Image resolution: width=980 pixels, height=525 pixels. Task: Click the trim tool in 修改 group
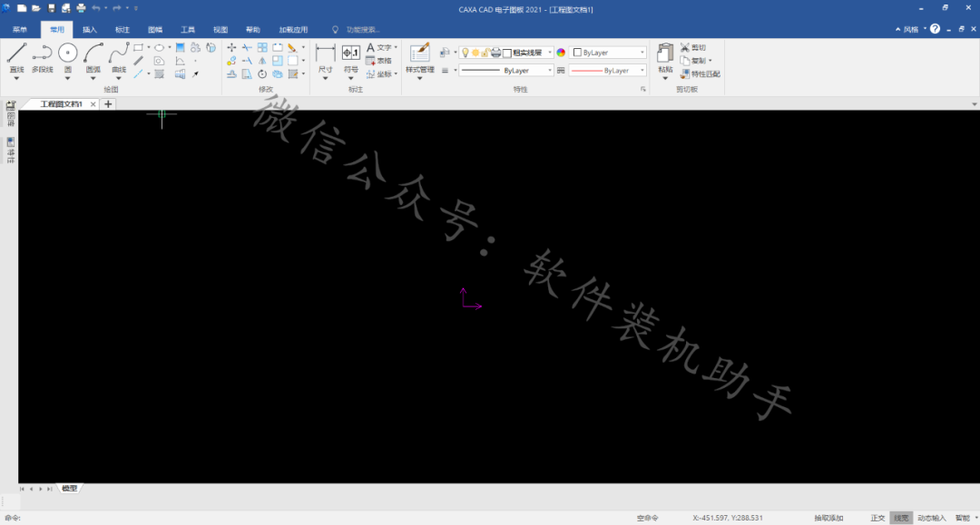[247, 47]
